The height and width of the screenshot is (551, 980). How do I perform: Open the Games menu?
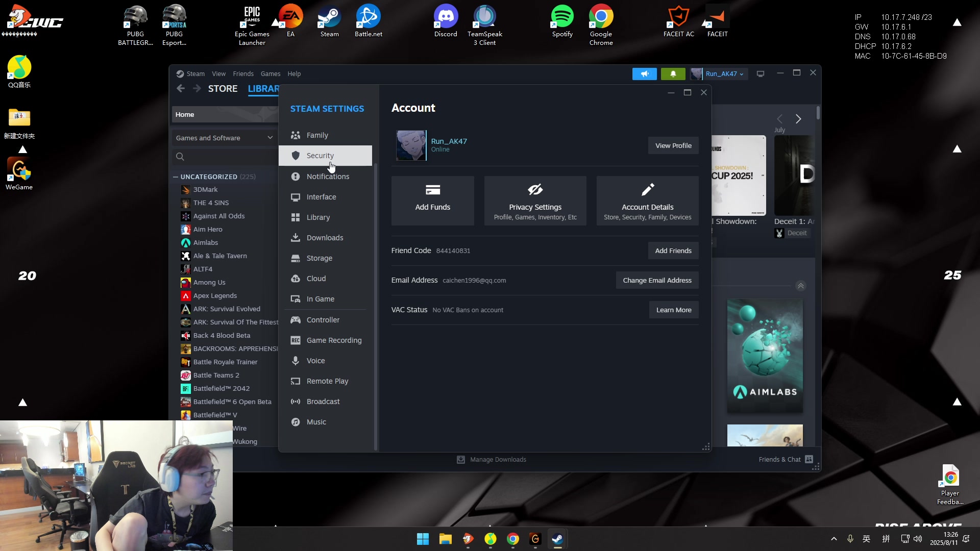[271, 74]
